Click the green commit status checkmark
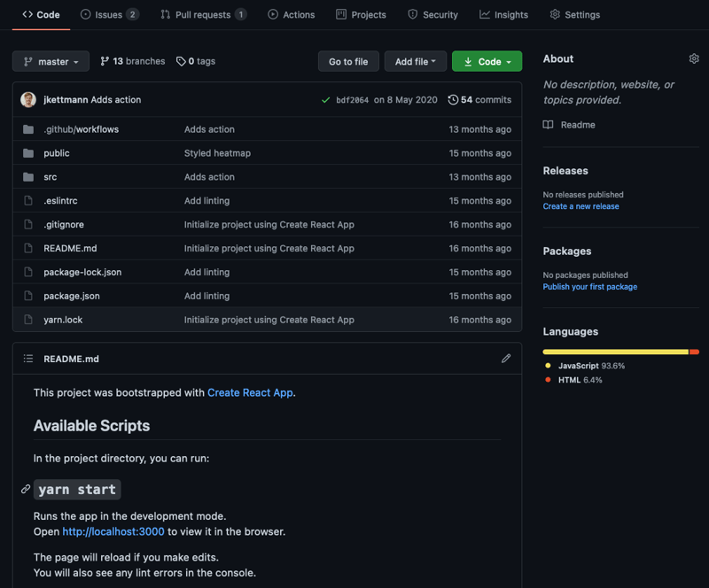This screenshot has height=588, width=709. (x=325, y=100)
